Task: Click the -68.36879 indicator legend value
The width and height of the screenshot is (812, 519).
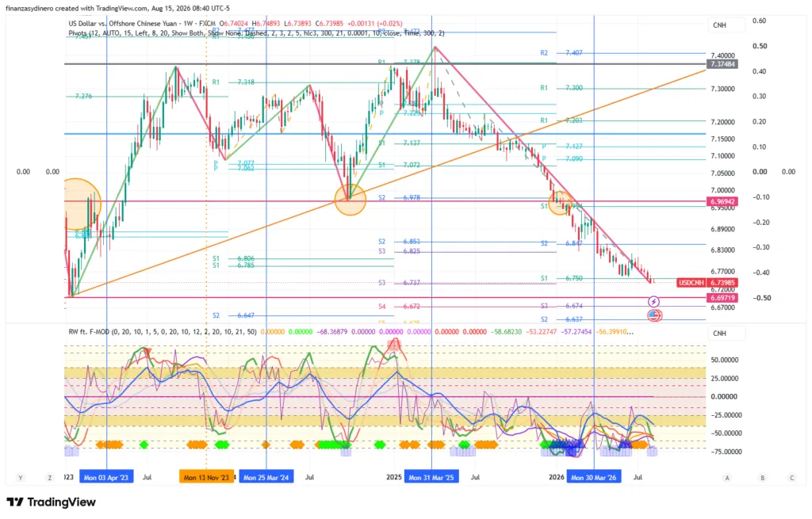Action: tap(331, 332)
